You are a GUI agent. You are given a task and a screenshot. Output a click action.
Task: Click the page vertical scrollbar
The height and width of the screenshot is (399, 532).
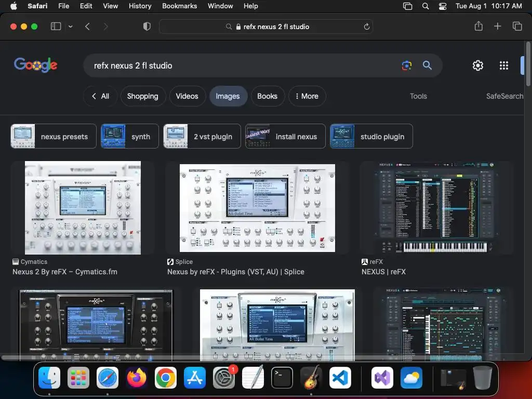pyautogui.click(x=528, y=64)
